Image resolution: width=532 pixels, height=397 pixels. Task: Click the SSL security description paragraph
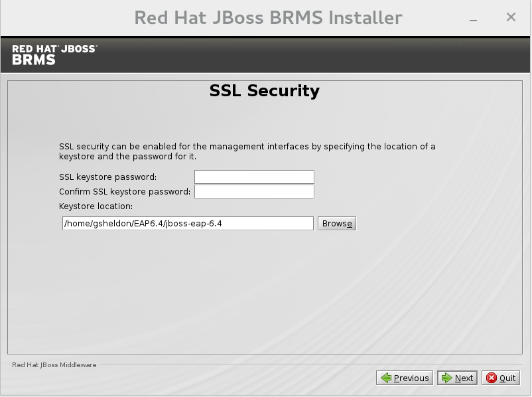(247, 151)
